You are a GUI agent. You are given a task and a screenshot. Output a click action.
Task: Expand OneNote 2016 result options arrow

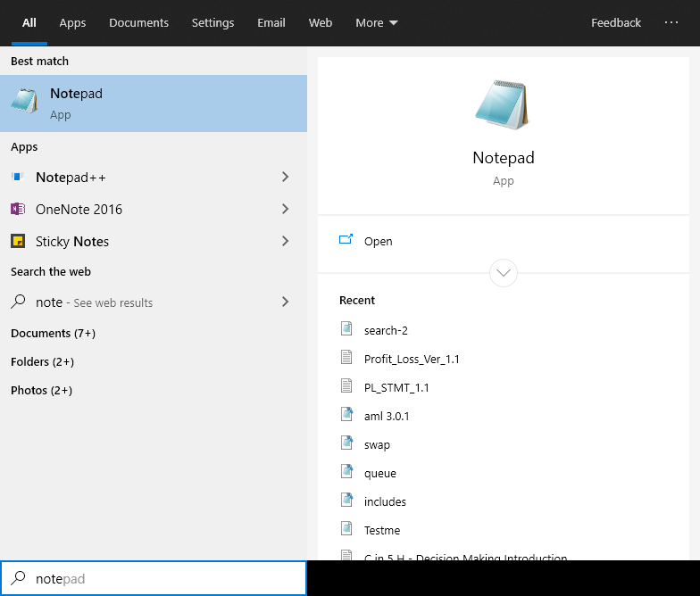point(286,209)
